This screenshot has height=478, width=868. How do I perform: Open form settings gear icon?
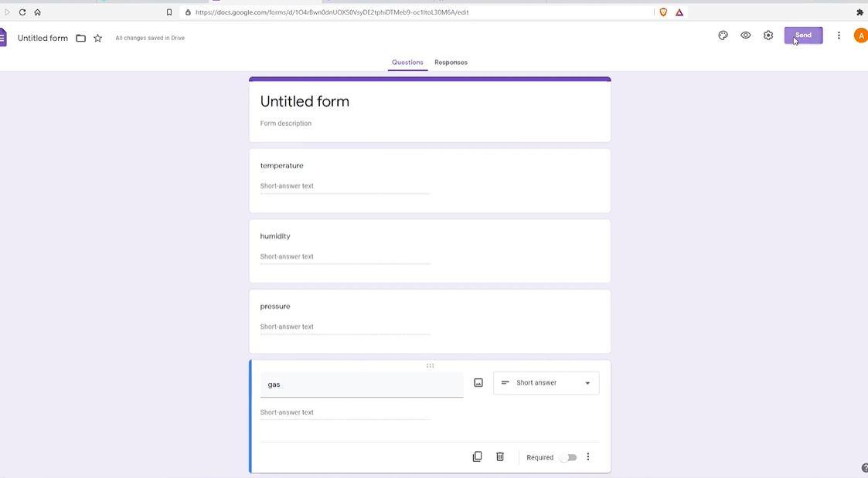point(768,36)
